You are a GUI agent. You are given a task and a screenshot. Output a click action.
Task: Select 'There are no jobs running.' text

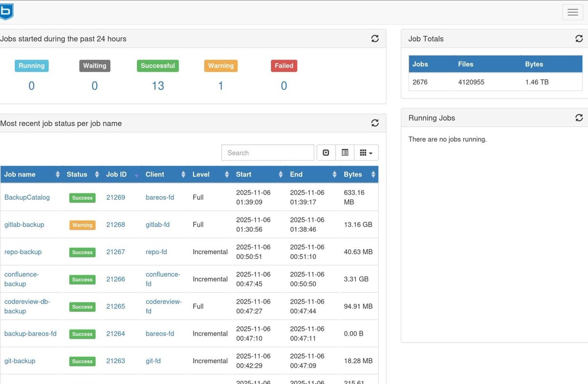pyautogui.click(x=447, y=139)
